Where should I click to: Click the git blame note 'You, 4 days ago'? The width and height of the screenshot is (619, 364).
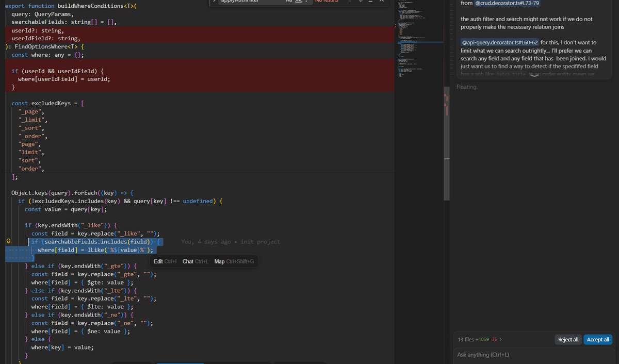[x=206, y=241]
